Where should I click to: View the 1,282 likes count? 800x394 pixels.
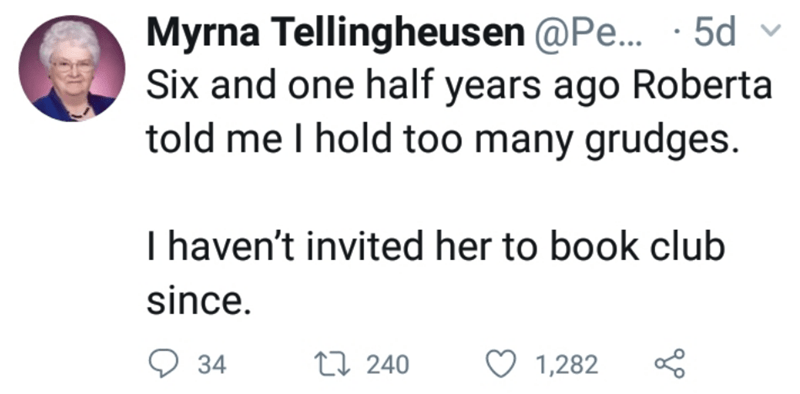pos(566,365)
